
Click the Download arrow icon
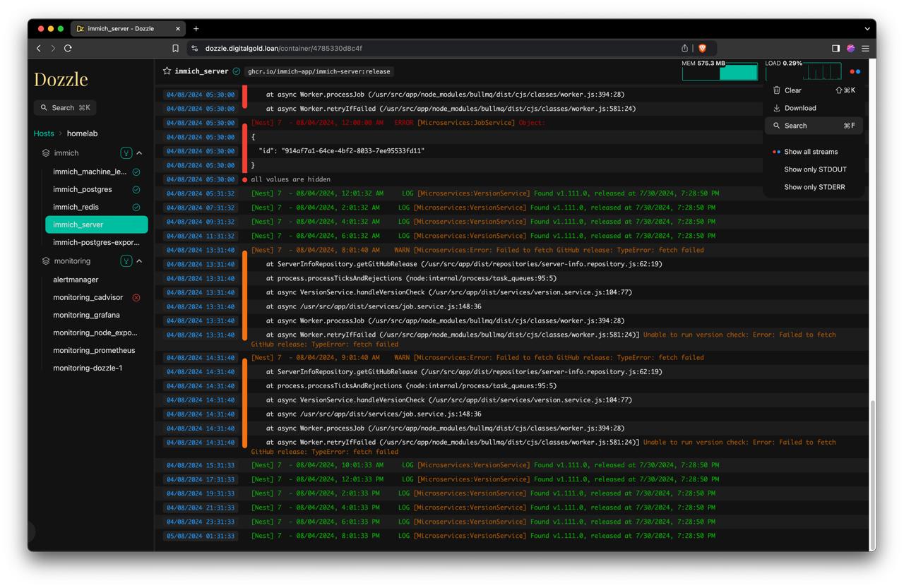[x=777, y=108]
